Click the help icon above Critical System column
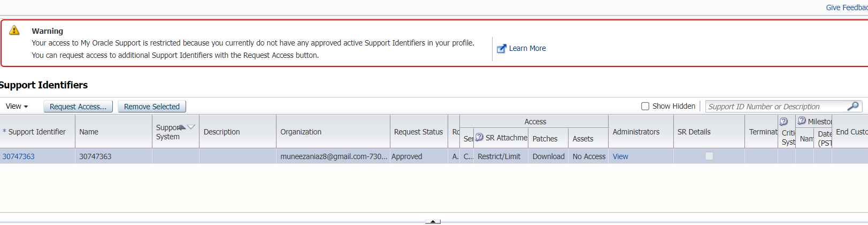 click(783, 122)
